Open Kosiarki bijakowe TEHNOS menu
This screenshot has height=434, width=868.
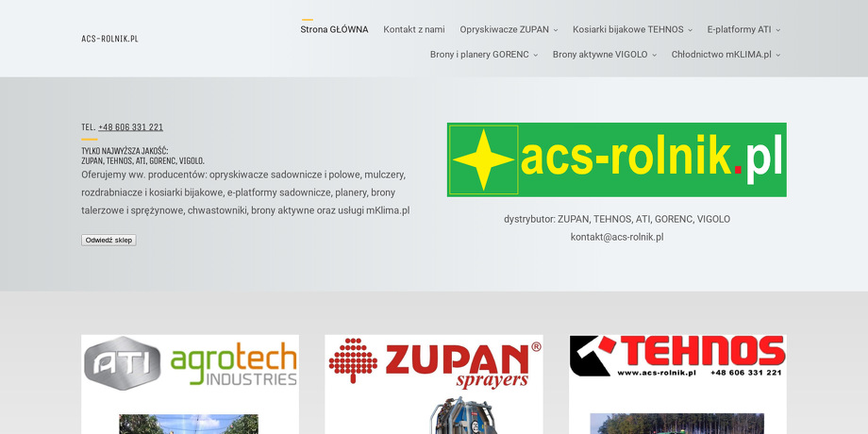coord(628,29)
